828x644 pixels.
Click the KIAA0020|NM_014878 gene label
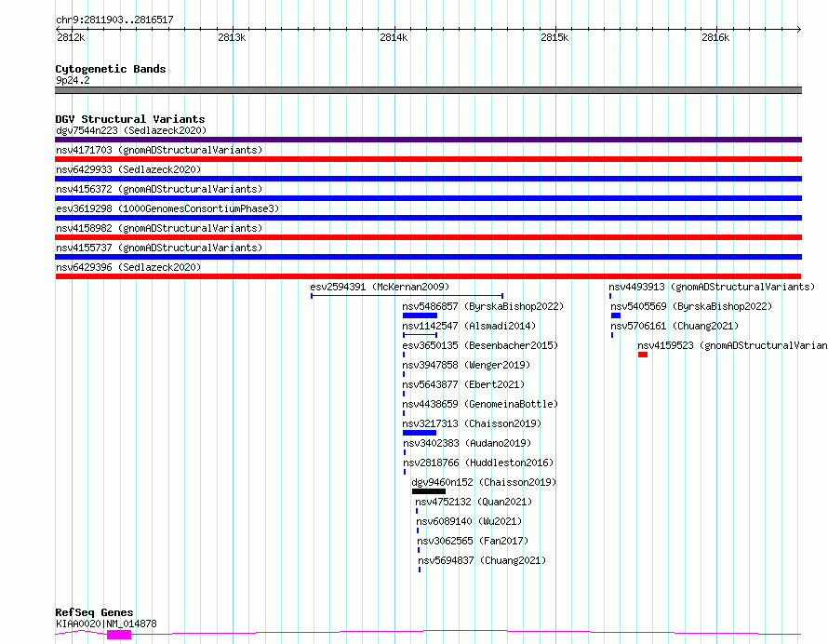click(106, 624)
